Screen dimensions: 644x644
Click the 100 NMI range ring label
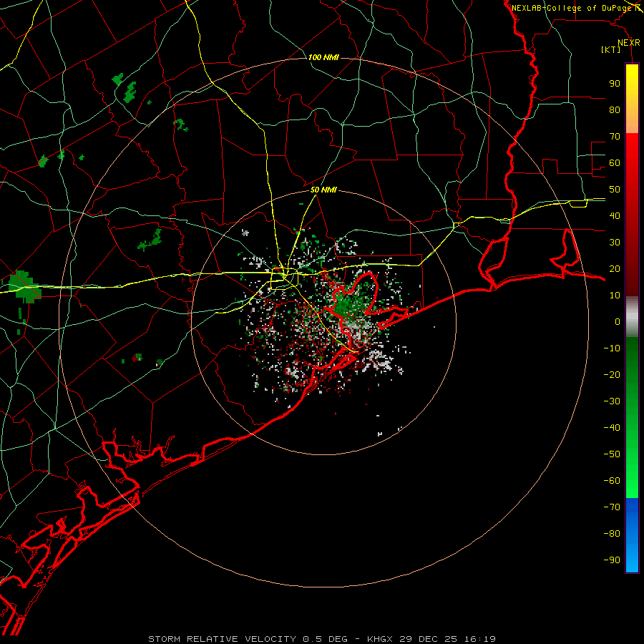tap(323, 57)
